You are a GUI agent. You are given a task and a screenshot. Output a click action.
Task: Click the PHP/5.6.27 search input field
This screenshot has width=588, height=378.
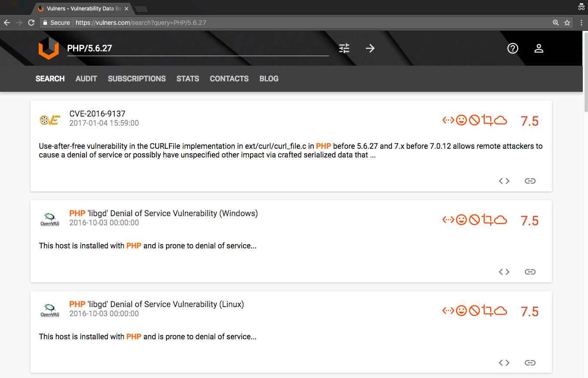coord(198,48)
